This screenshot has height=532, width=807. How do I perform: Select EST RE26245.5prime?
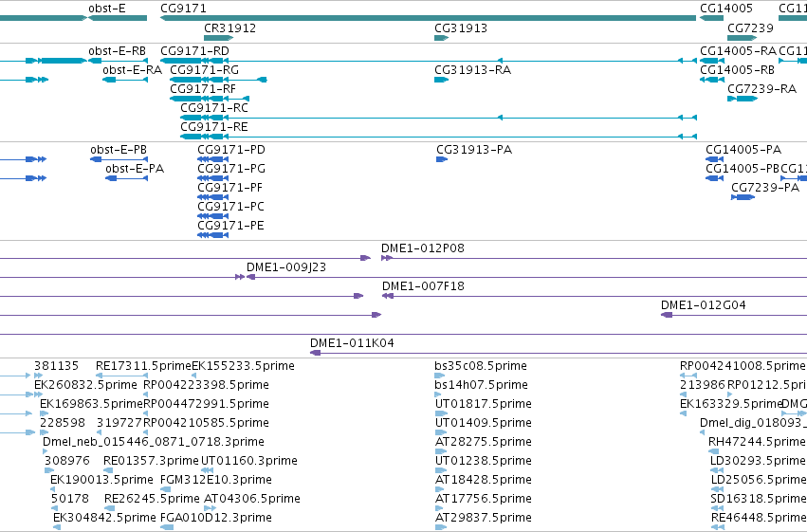pos(109,508)
